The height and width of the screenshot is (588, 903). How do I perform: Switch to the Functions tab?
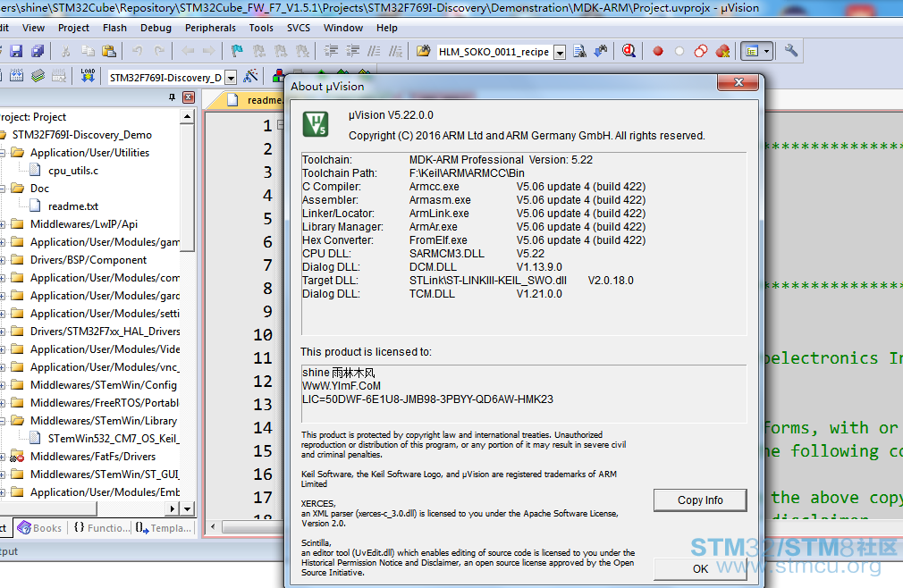(x=102, y=527)
